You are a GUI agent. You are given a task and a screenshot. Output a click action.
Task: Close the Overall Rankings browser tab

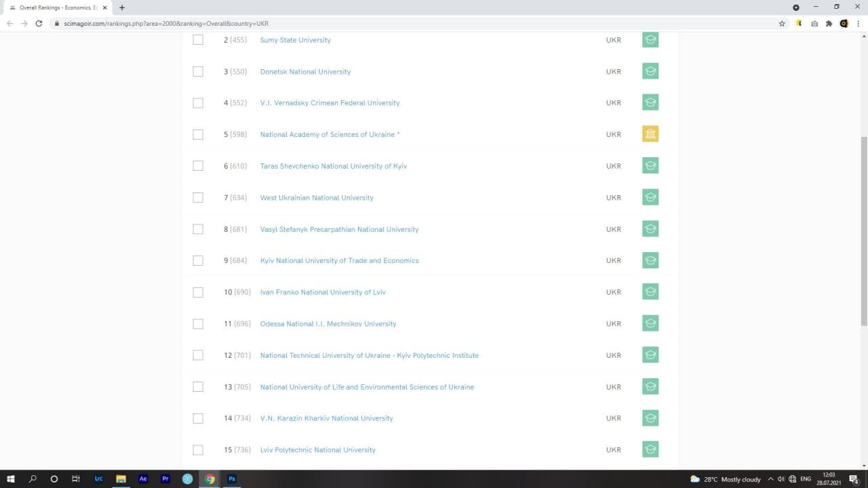pyautogui.click(x=105, y=7)
